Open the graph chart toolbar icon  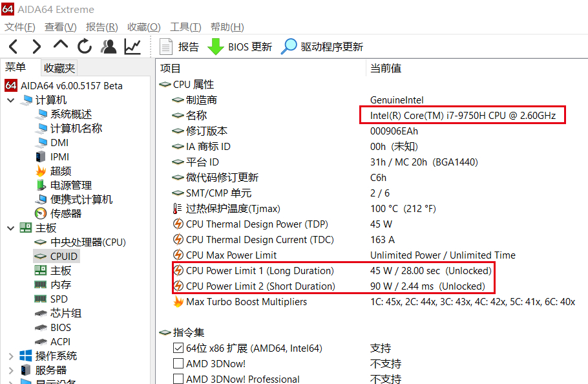(x=132, y=47)
